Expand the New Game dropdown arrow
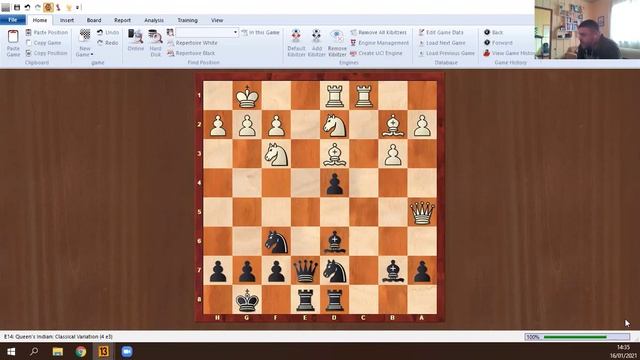This screenshot has width=640, height=360. (x=92, y=54)
